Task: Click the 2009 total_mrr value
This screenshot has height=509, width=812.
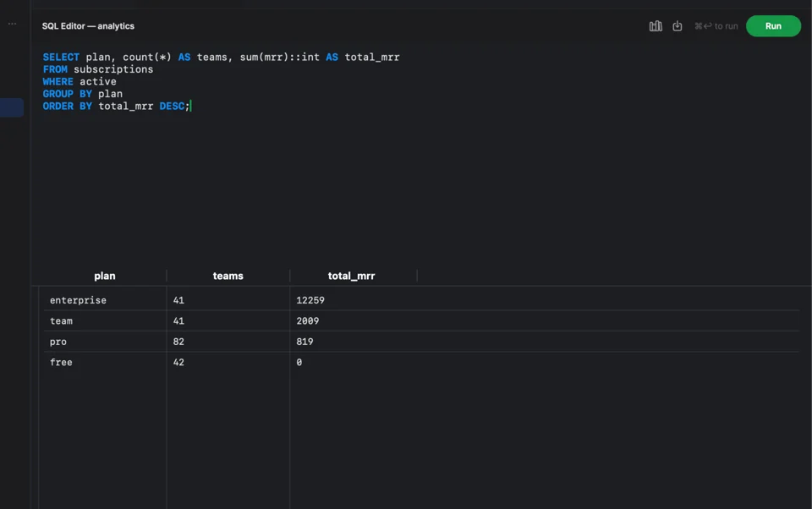Action: tap(308, 321)
